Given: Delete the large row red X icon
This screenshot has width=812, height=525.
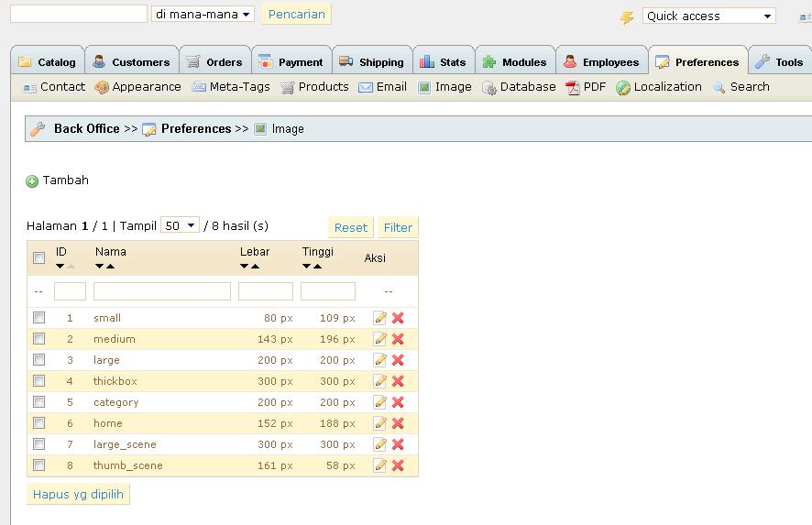Looking at the screenshot, I should point(398,360).
